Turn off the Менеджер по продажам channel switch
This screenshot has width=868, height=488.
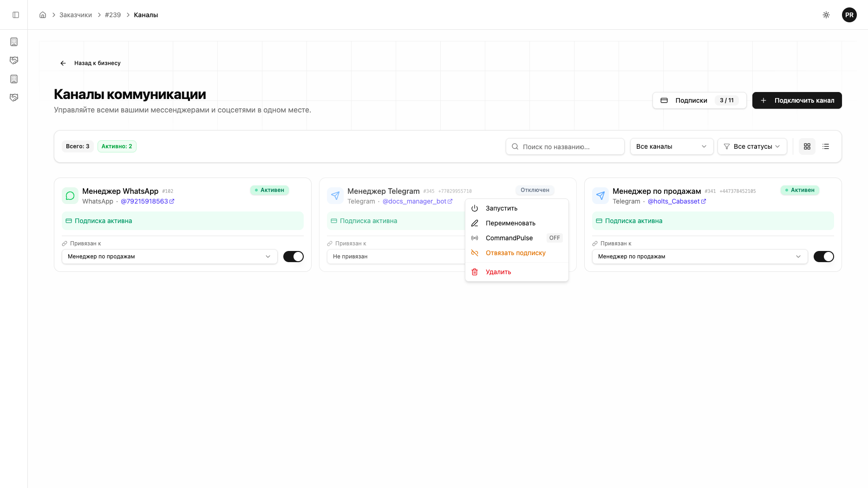pos(823,257)
